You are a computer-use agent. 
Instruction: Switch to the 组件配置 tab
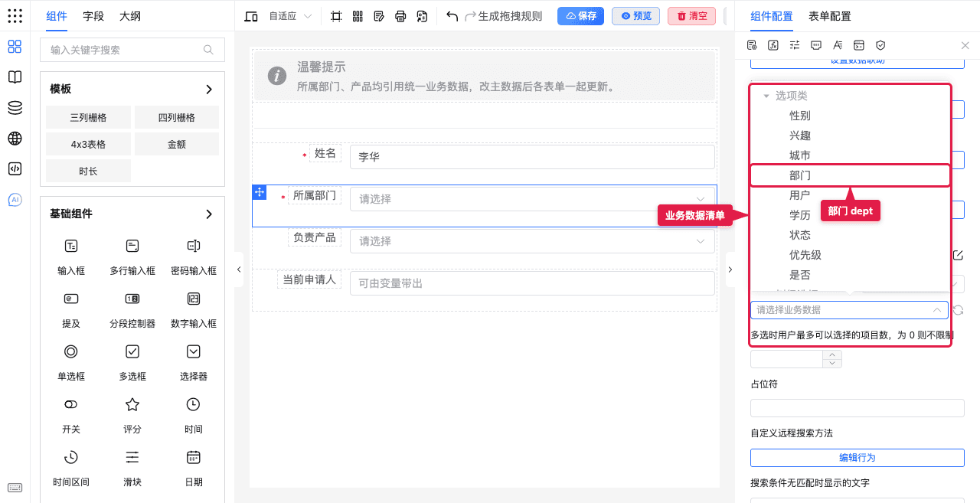[772, 16]
